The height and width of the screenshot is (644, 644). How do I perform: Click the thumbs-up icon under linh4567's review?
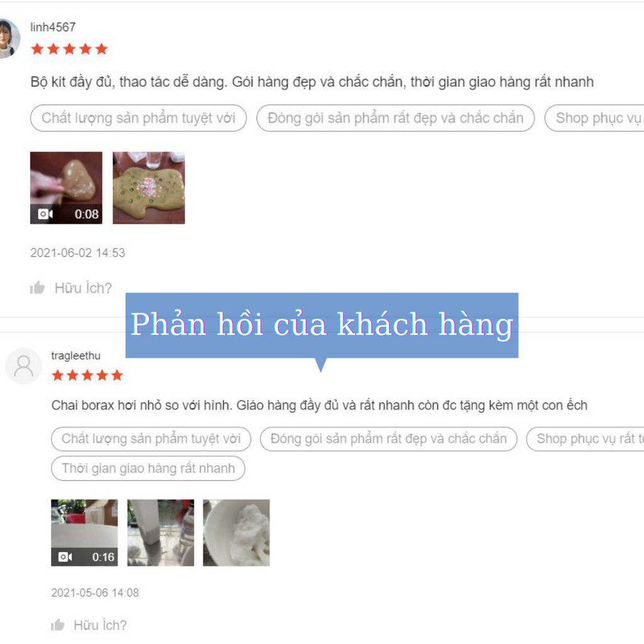tap(37, 287)
